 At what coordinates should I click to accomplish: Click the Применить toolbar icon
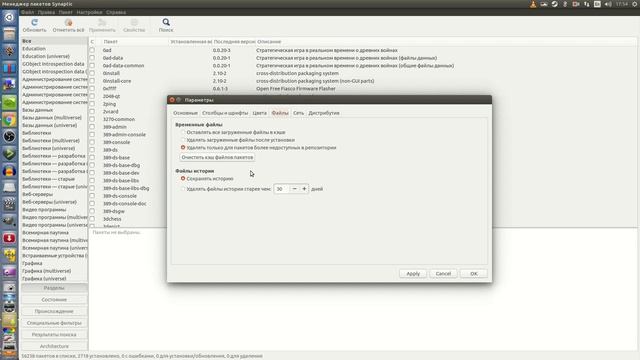click(102, 22)
